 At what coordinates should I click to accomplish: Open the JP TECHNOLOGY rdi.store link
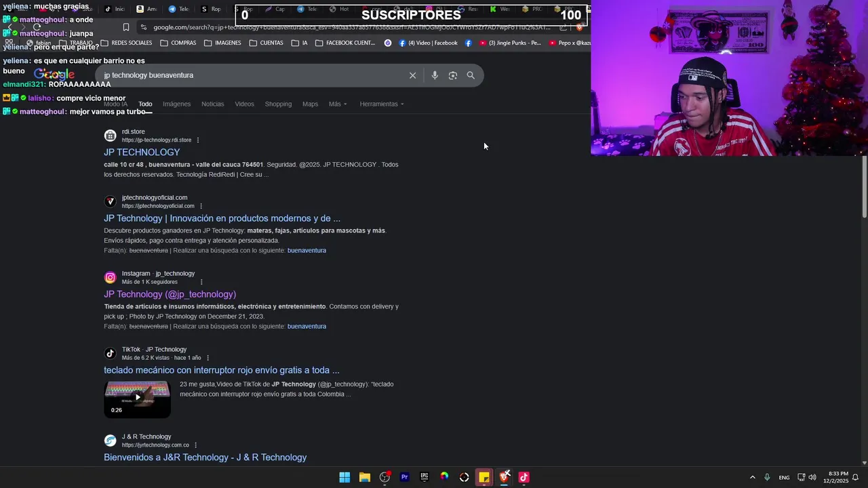[x=142, y=152]
